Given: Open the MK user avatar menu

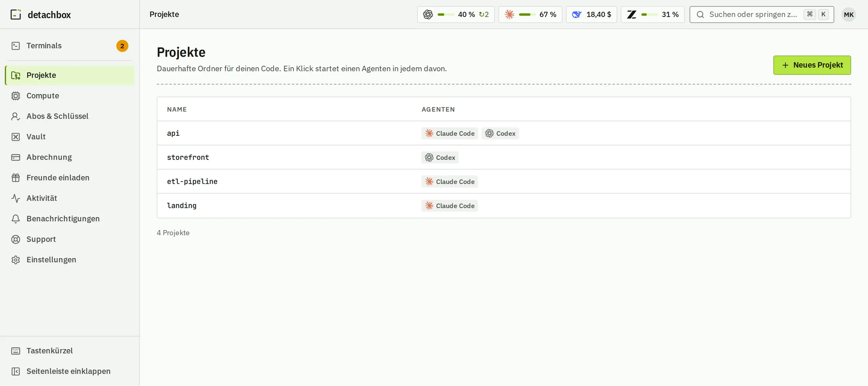Looking at the screenshot, I should [x=848, y=14].
